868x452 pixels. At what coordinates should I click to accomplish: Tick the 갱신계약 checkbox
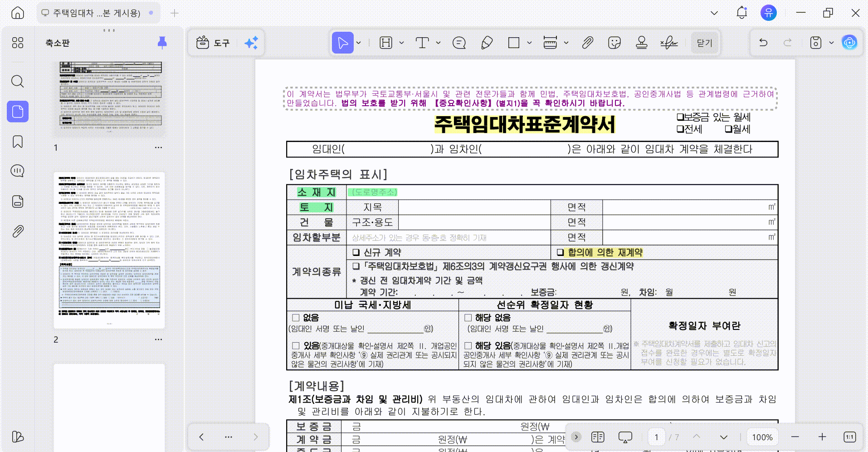(x=356, y=266)
